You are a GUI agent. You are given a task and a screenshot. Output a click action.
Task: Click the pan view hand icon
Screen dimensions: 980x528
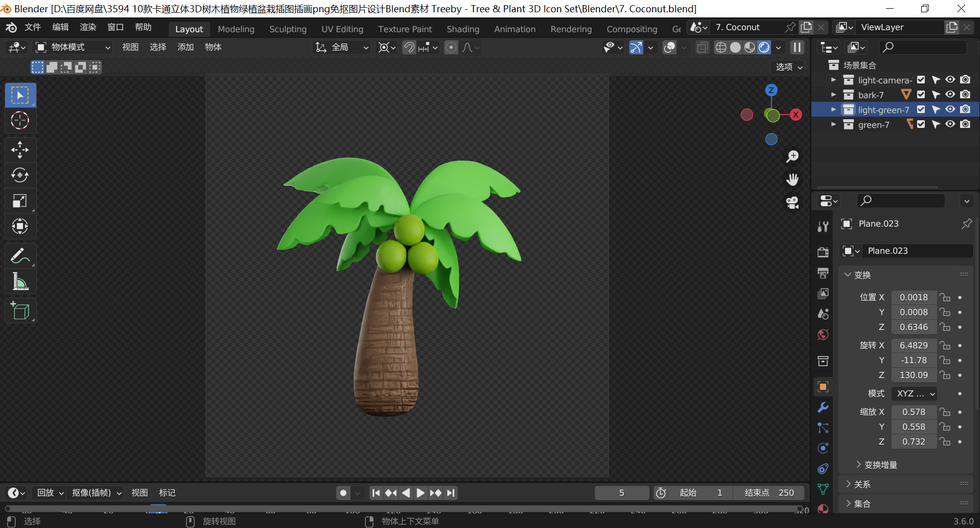point(792,180)
